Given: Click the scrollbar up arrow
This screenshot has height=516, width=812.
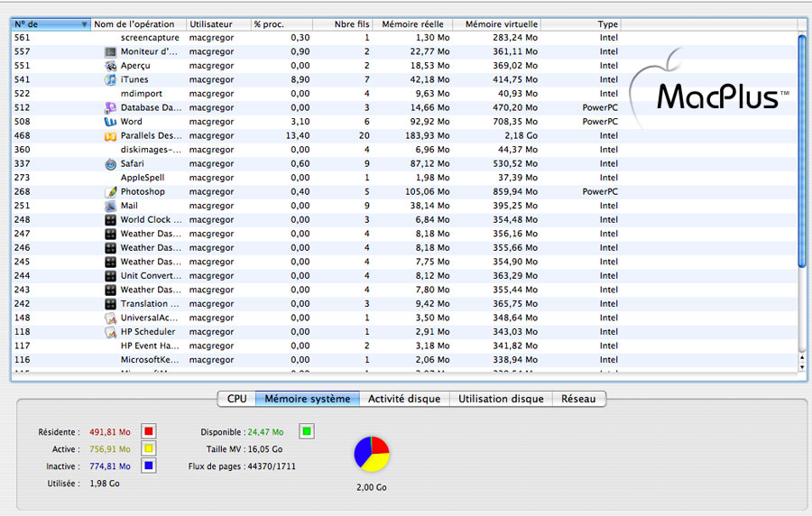Looking at the screenshot, I should [x=802, y=358].
